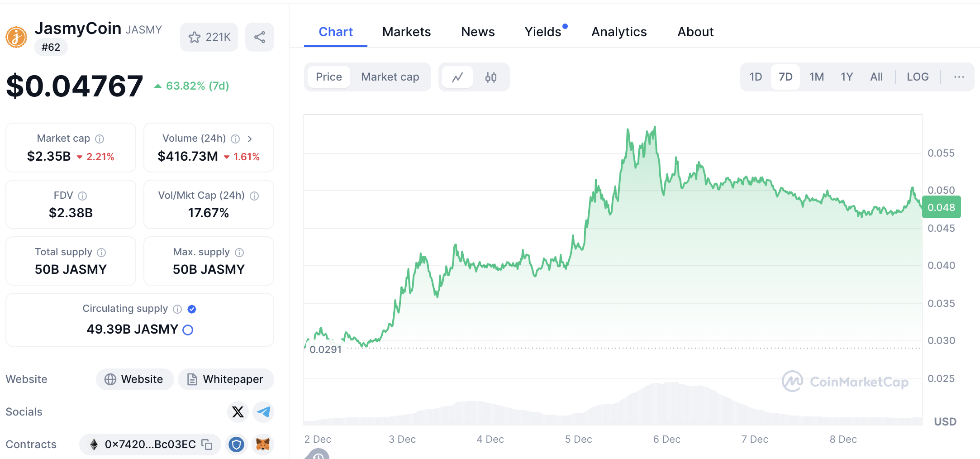980x459 pixels.
Task: Set chart range to 1M
Action: [816, 77]
